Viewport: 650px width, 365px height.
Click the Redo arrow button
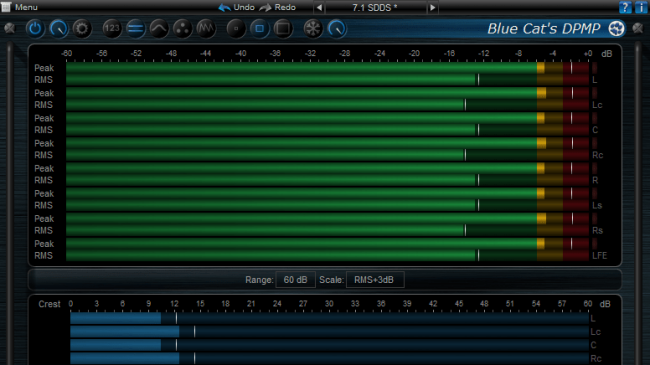point(265,7)
